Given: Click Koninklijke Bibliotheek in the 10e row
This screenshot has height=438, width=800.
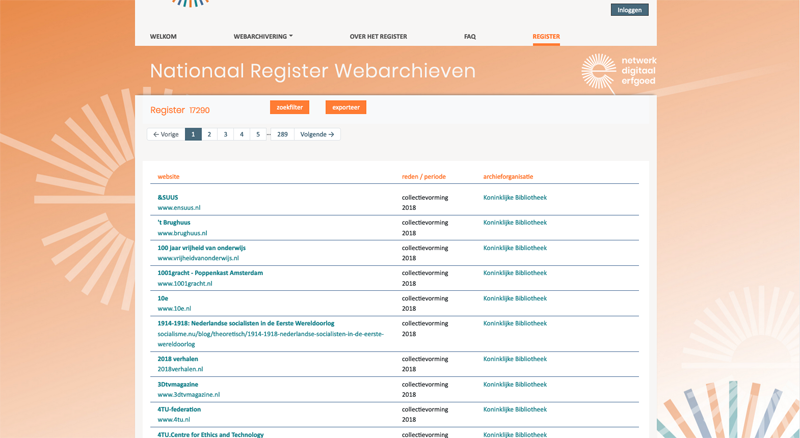Looking at the screenshot, I should pos(515,299).
